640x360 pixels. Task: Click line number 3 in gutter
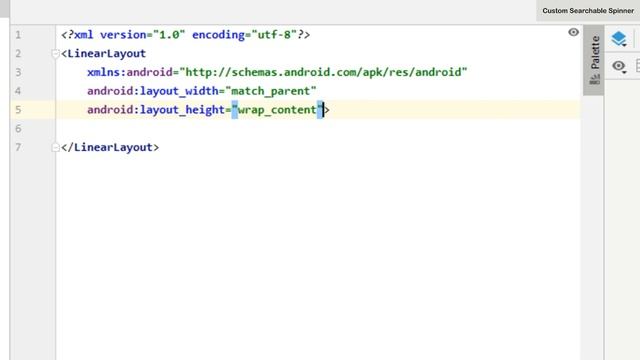[x=18, y=72]
